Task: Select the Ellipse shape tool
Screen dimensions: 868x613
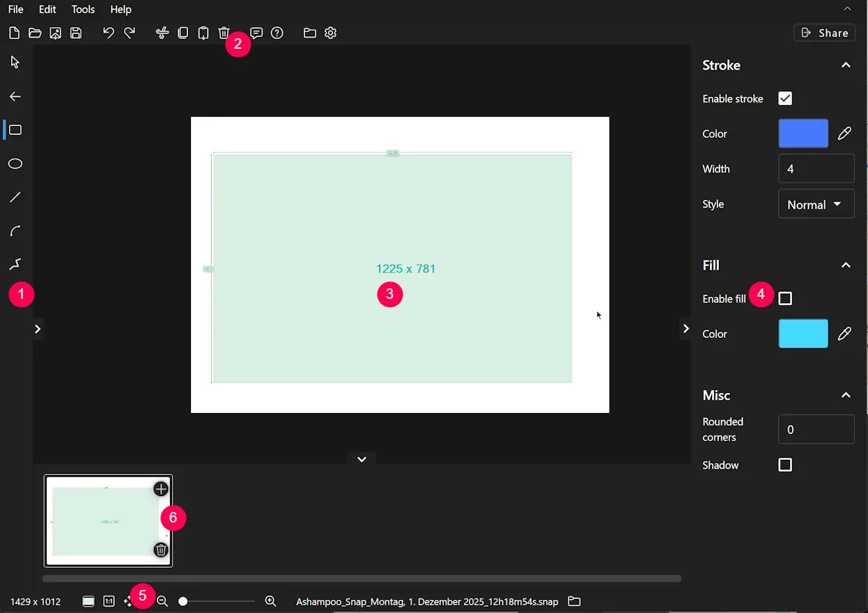Action: pyautogui.click(x=15, y=164)
